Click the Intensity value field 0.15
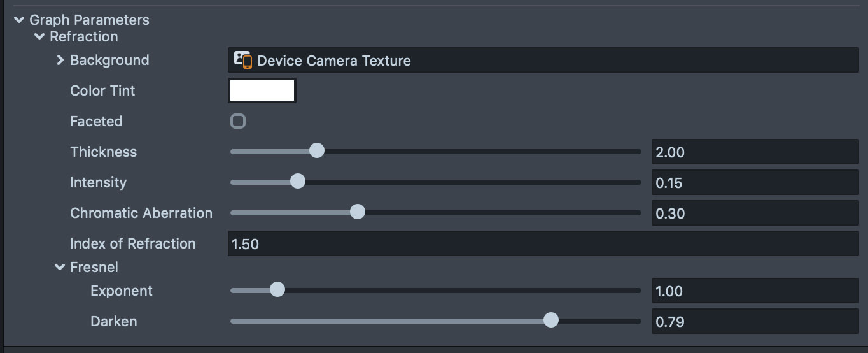 point(755,183)
